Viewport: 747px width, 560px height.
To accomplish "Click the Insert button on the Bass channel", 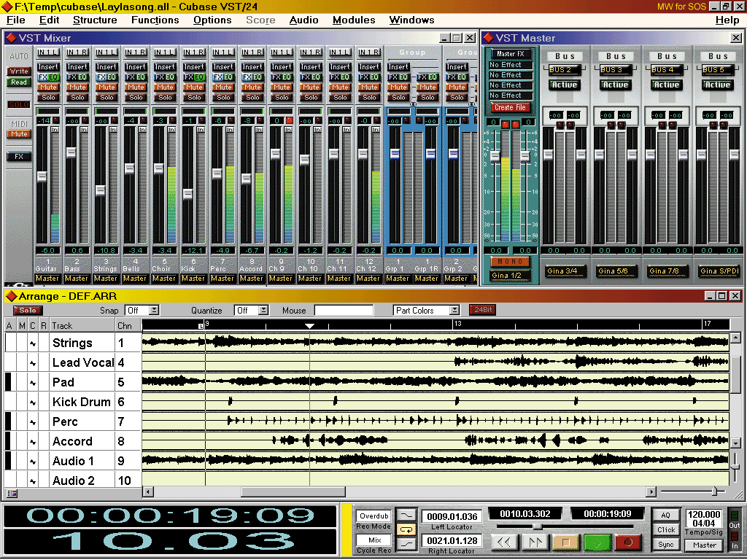I will 77,66.
